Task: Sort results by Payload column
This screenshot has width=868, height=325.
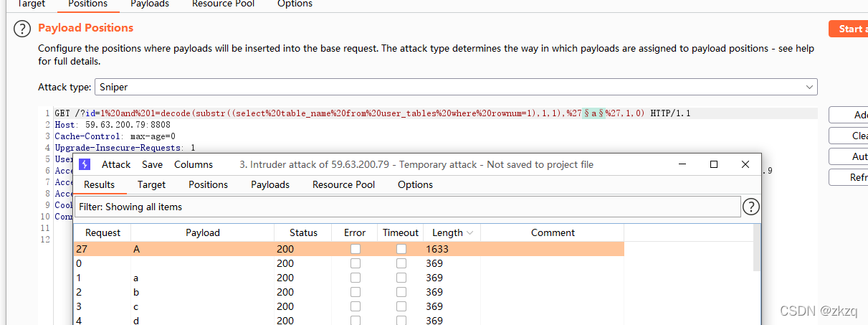Action: tap(203, 232)
